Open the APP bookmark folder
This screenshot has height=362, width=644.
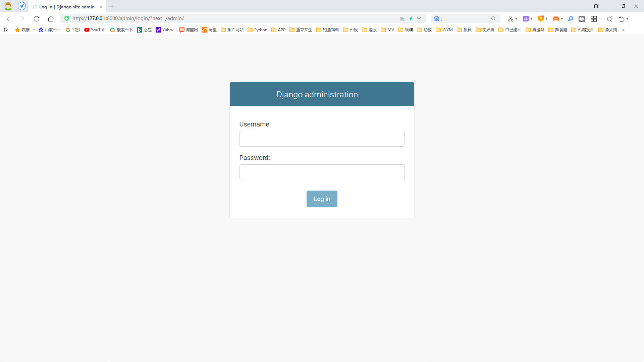pos(278,30)
